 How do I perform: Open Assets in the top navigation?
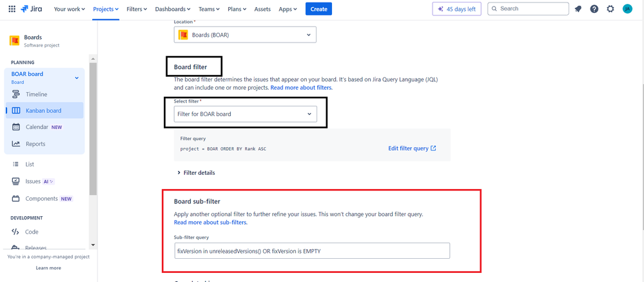click(262, 9)
